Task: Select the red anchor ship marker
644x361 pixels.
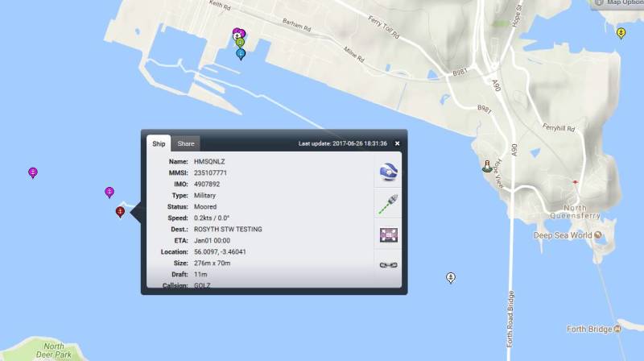Action: 120,212
